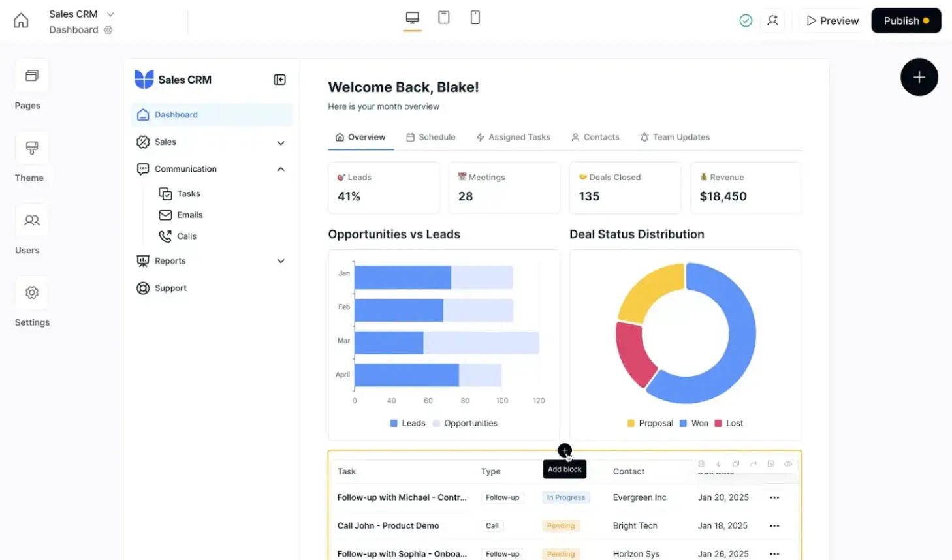This screenshot has width=952, height=560.
Task: Open the Contacts tab
Action: (595, 137)
